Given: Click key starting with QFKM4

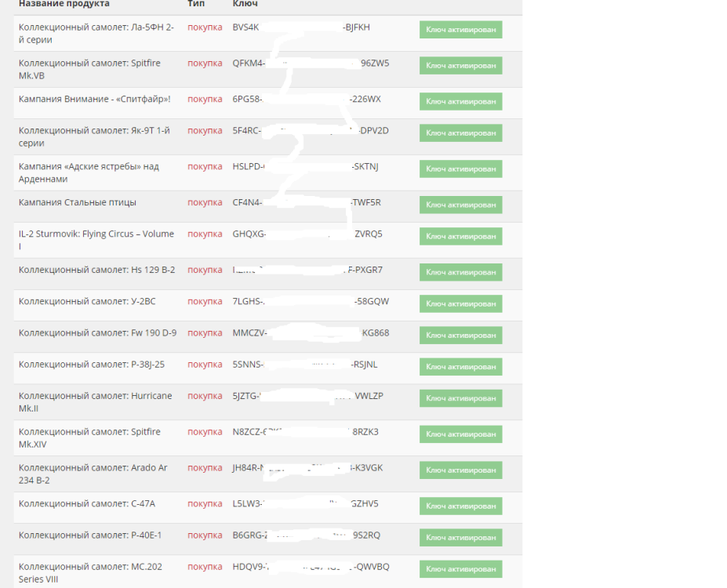Looking at the screenshot, I should (x=311, y=63).
